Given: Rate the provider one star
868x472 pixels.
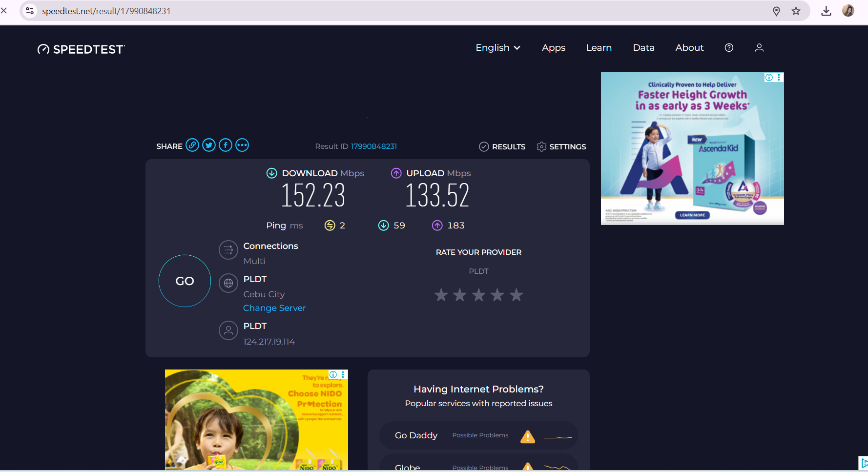Looking at the screenshot, I should click(x=441, y=295).
